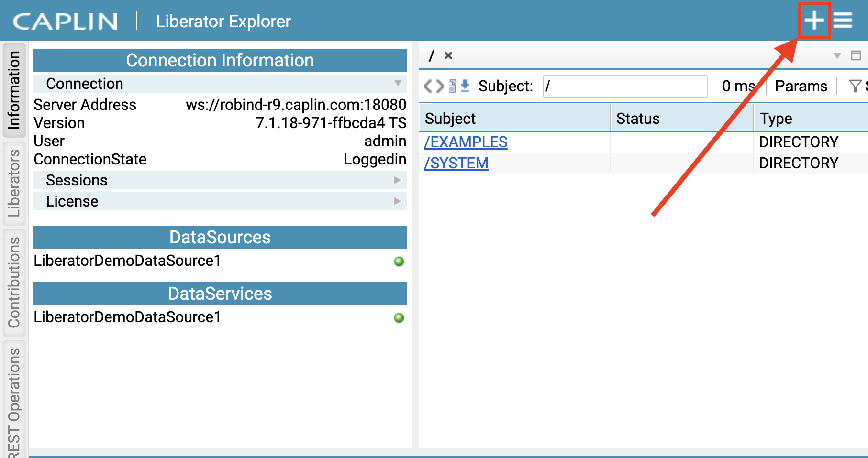The image size is (868, 458).
Task: Click the server address ws://robind-r9.caplin.com:18080
Action: click(x=296, y=105)
